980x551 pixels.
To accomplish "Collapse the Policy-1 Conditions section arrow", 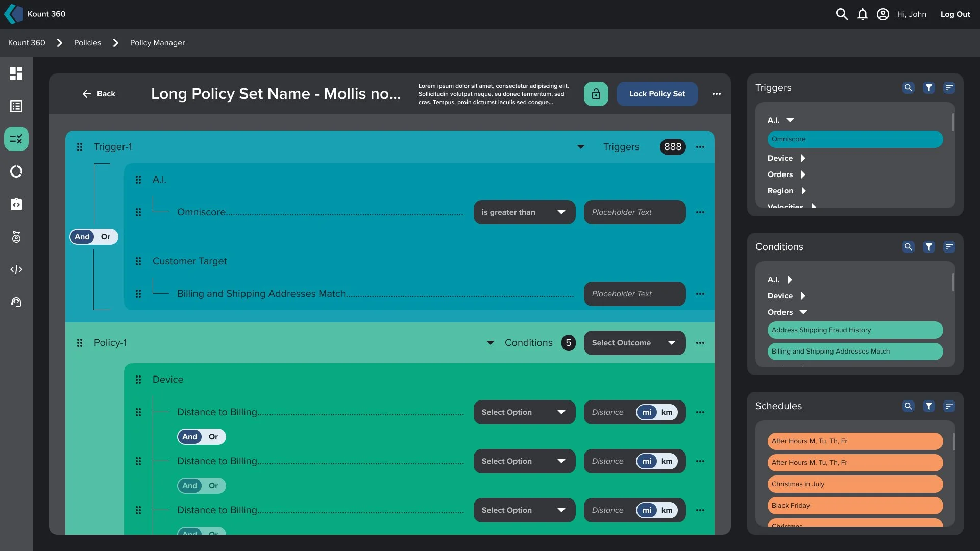I will [x=491, y=343].
